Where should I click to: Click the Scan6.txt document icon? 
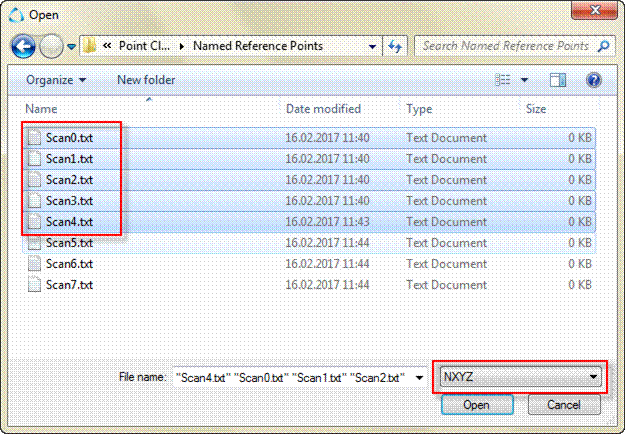pos(34,263)
